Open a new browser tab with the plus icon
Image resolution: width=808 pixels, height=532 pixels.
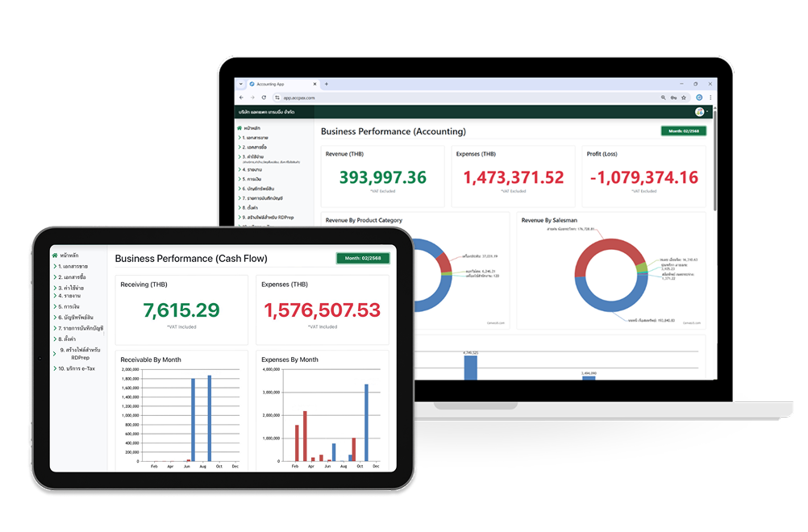pos(327,84)
